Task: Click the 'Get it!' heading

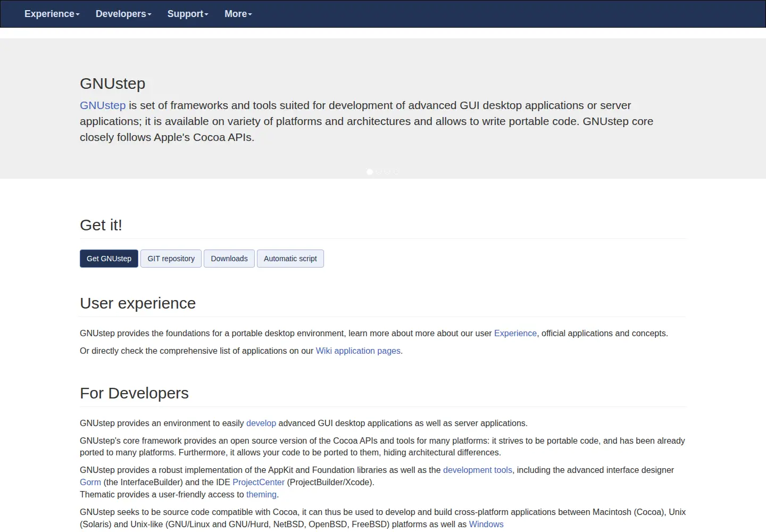Action: (x=101, y=225)
